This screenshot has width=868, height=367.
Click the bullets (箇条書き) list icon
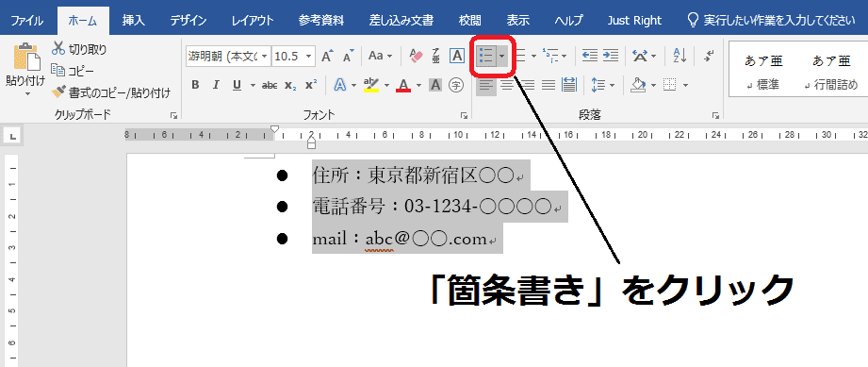pos(485,56)
